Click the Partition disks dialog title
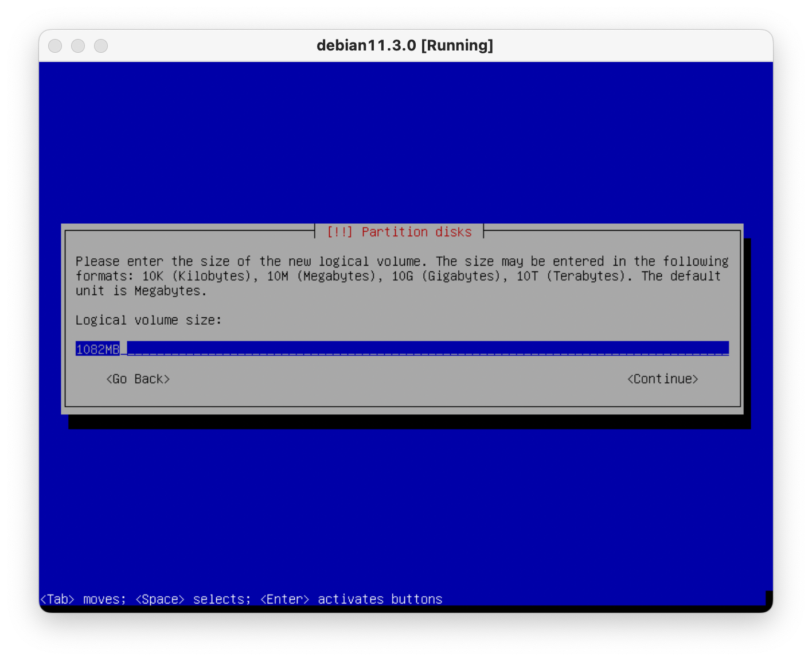Screen dimensions: 812x661 pos(416,232)
